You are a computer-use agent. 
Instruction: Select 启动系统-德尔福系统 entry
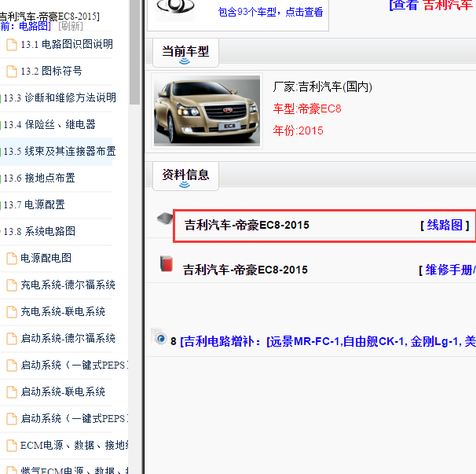click(x=68, y=339)
